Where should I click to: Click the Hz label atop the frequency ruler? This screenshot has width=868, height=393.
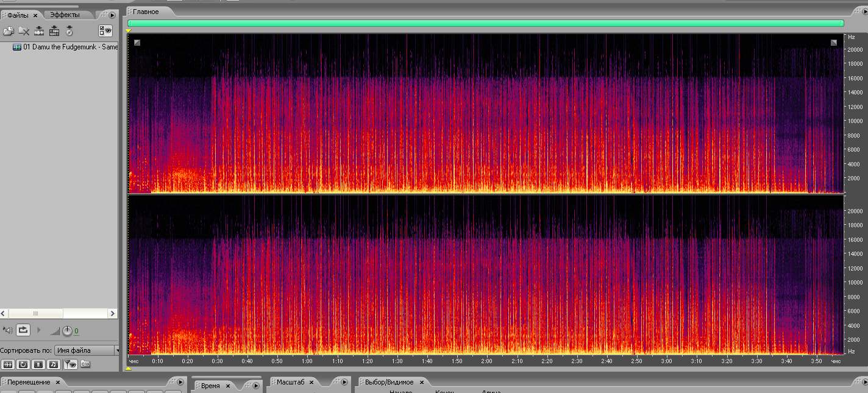tap(851, 37)
